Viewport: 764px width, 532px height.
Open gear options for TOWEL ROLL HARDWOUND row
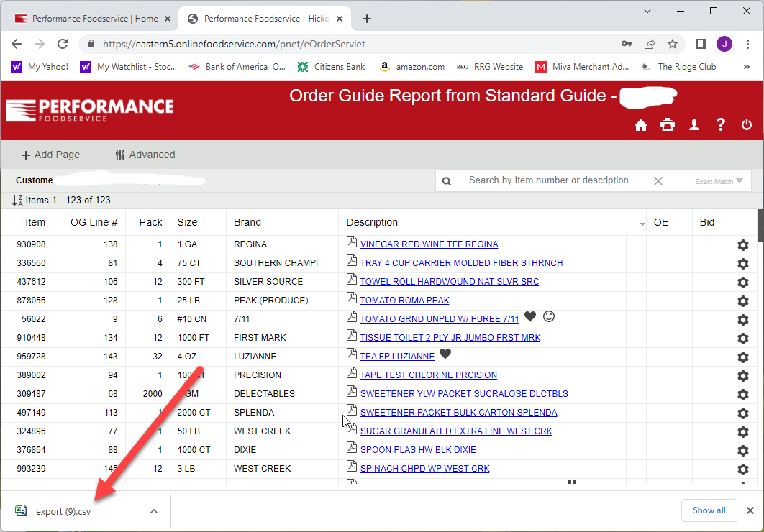click(743, 283)
